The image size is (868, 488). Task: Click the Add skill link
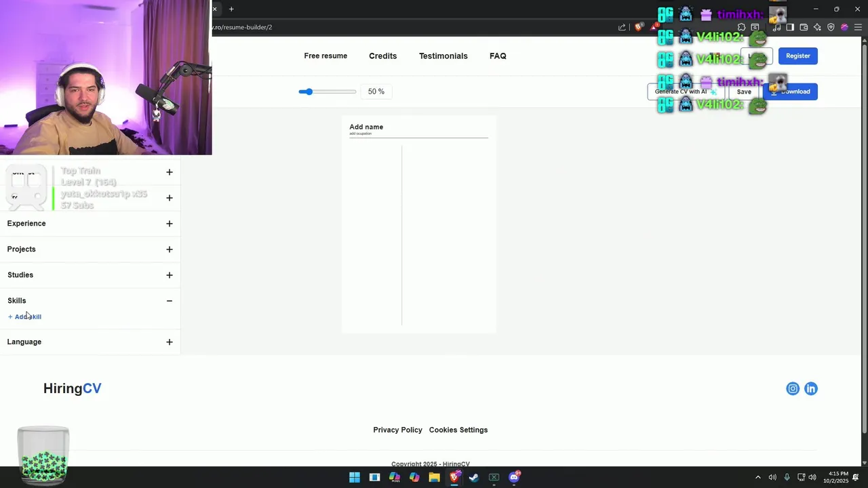pos(24,317)
